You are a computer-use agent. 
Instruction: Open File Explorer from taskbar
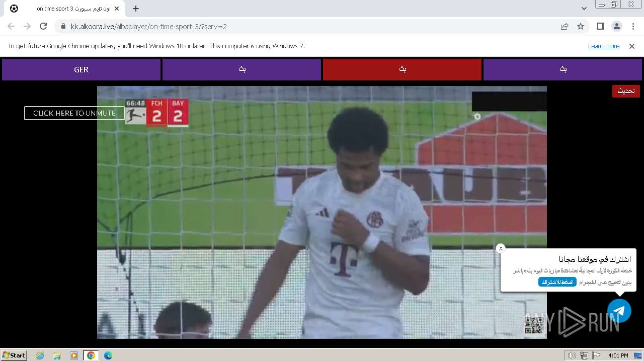click(57, 355)
